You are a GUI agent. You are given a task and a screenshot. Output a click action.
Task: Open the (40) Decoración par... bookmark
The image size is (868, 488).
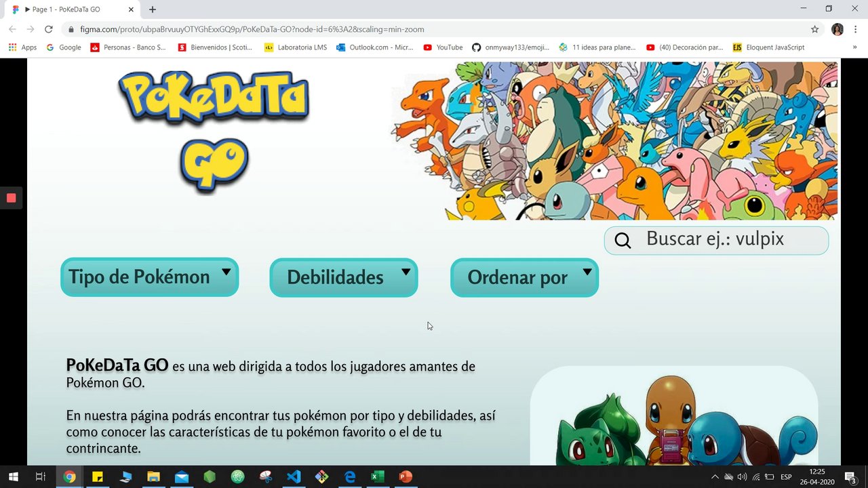(x=685, y=47)
